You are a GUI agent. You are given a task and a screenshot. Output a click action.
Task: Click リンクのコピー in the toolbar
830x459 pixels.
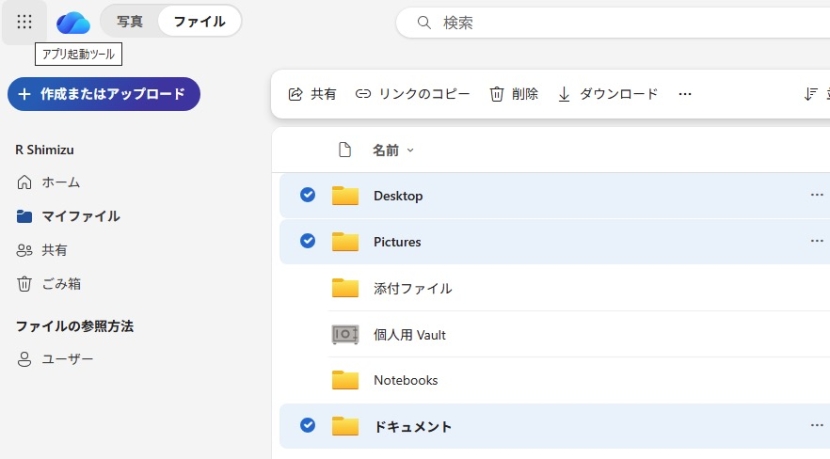pyautogui.click(x=412, y=94)
